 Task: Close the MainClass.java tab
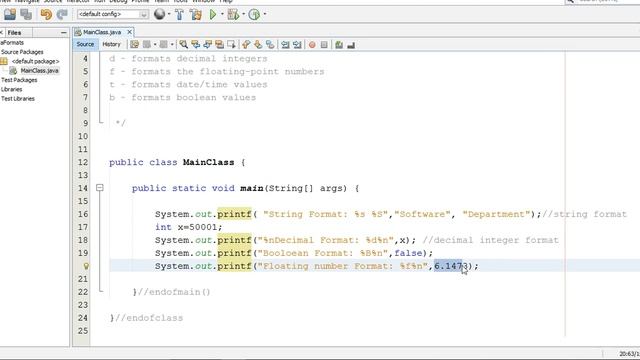coord(129,32)
